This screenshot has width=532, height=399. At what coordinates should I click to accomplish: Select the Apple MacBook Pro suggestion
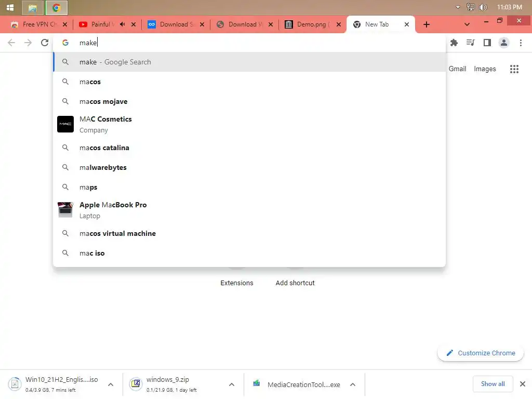pos(249,210)
